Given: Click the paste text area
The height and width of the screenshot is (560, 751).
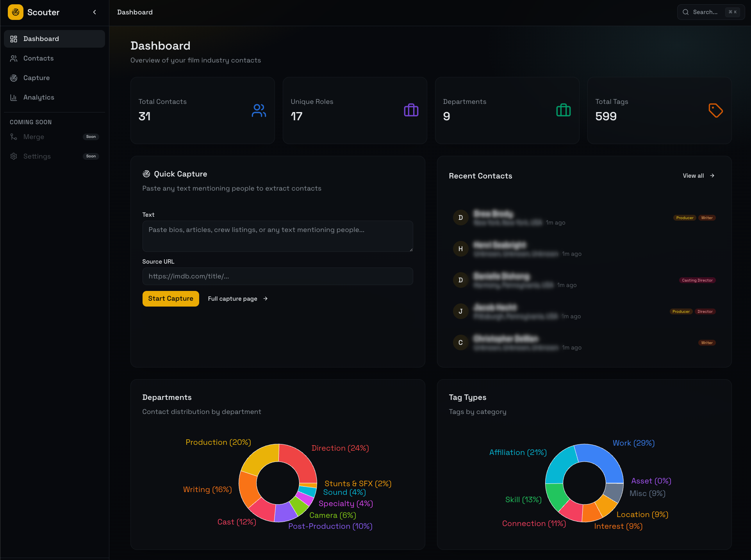Looking at the screenshot, I should coord(277,236).
